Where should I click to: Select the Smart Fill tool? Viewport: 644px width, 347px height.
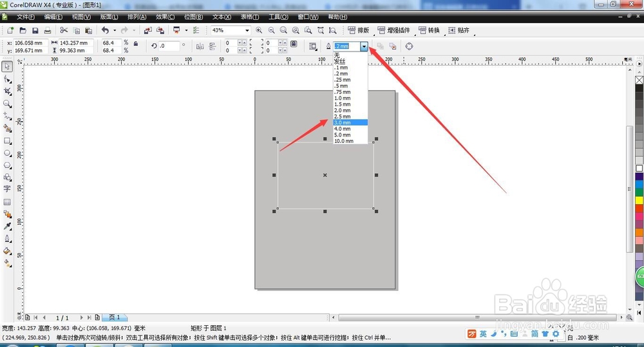(7, 128)
